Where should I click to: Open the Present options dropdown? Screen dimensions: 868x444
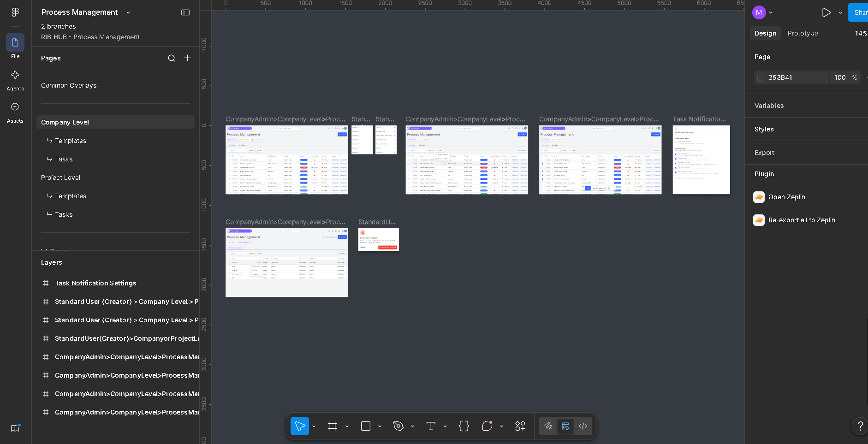coord(840,13)
